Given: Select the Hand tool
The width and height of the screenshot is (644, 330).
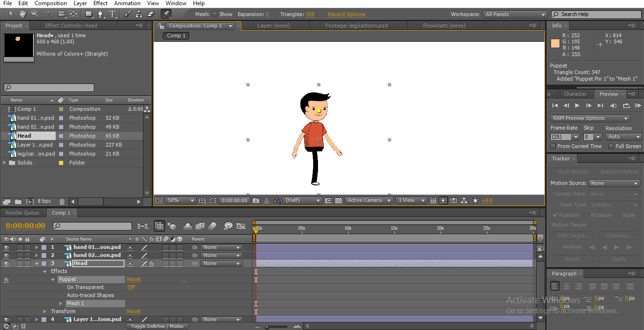Looking at the screenshot, I should click(23, 14).
